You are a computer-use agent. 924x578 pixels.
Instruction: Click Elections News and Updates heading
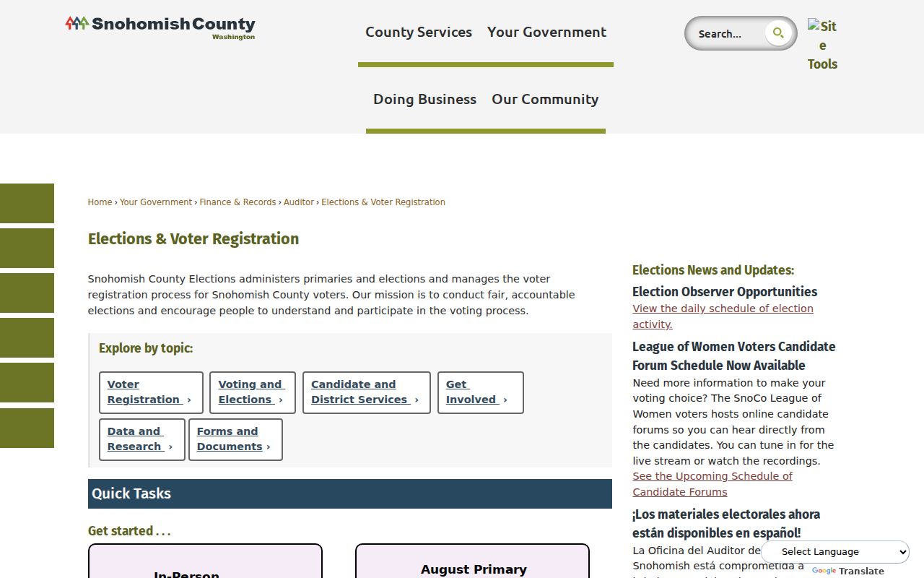tap(713, 270)
